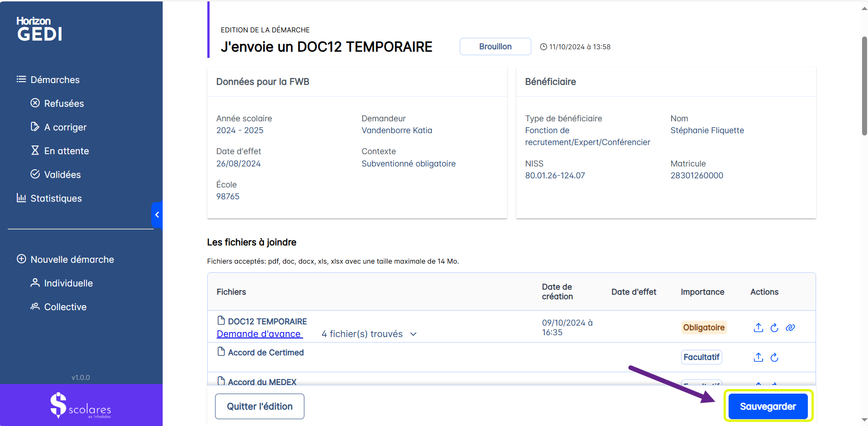Open the Statistiques page

(x=56, y=198)
